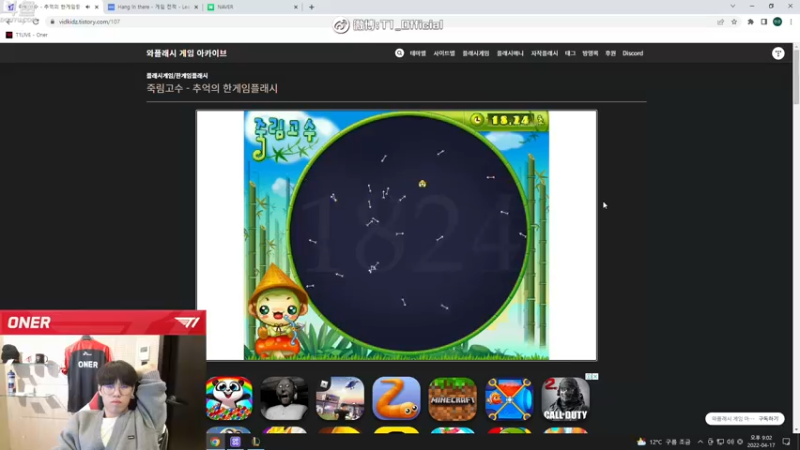Click the network icon in the system tray
The width and height of the screenshot is (800, 450).
(x=720, y=442)
